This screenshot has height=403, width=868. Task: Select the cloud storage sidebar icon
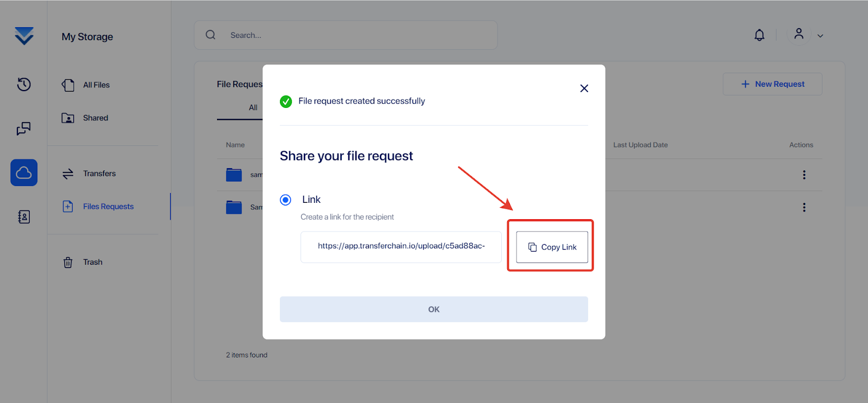coord(24,172)
